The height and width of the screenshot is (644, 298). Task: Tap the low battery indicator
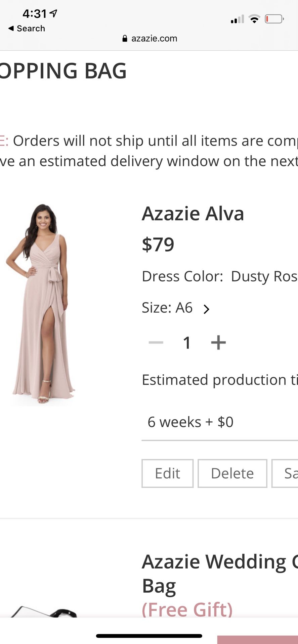point(273,19)
